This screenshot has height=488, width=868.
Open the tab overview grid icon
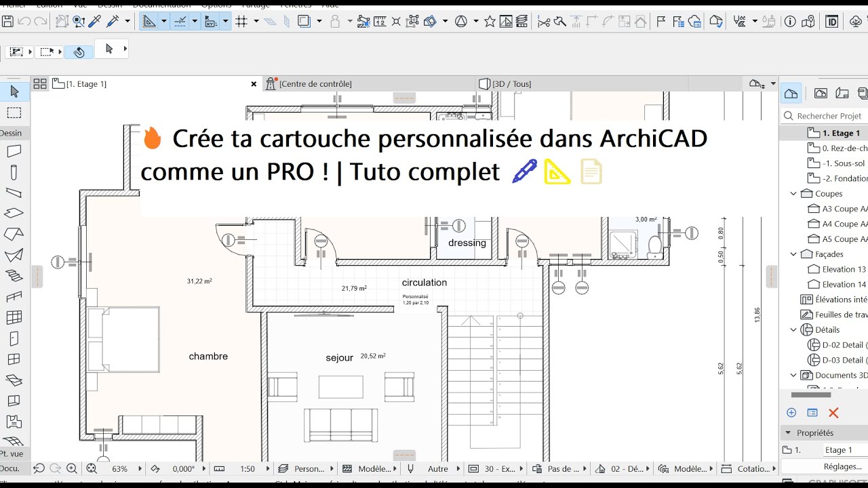[40, 84]
